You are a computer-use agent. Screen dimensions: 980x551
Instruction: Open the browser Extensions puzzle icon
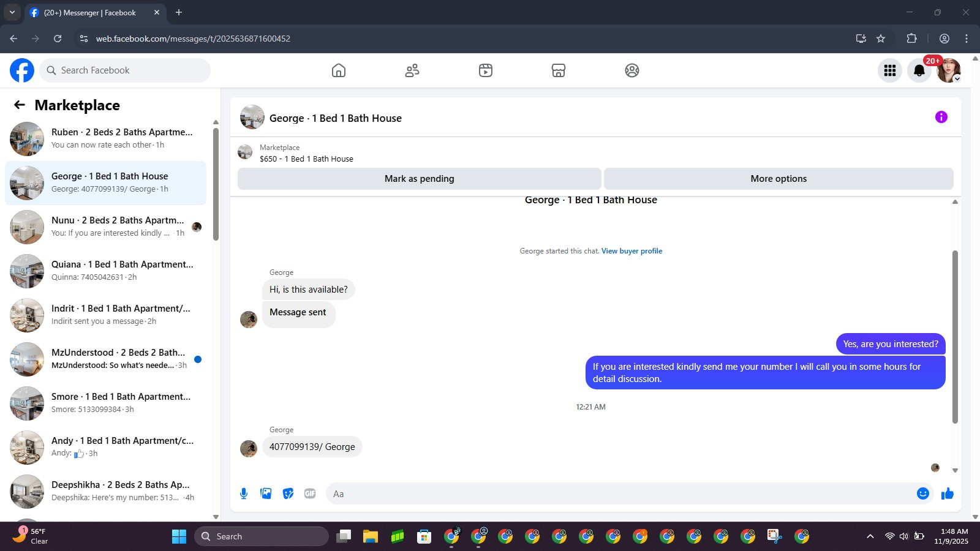coord(911,39)
